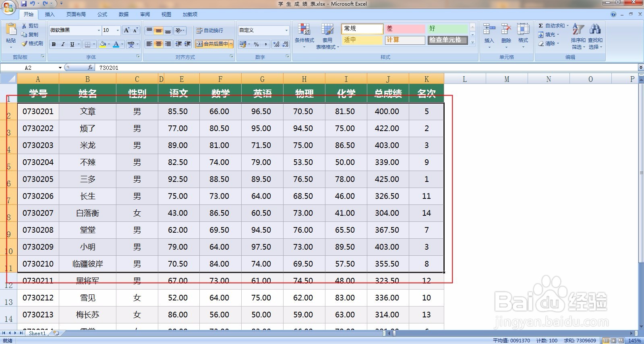Open the font size dropdown showing 10
The height and width of the screenshot is (344, 644).
pyautogui.click(x=118, y=30)
